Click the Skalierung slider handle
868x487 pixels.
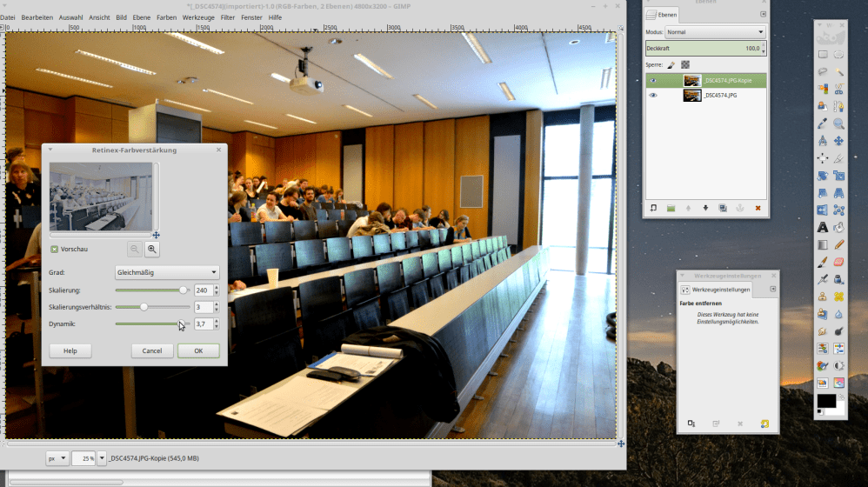point(183,290)
